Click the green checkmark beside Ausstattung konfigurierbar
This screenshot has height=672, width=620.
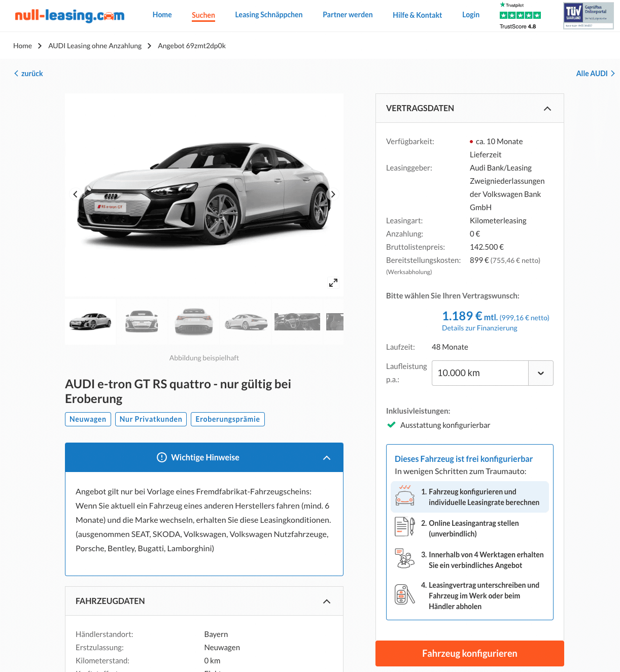pos(391,425)
